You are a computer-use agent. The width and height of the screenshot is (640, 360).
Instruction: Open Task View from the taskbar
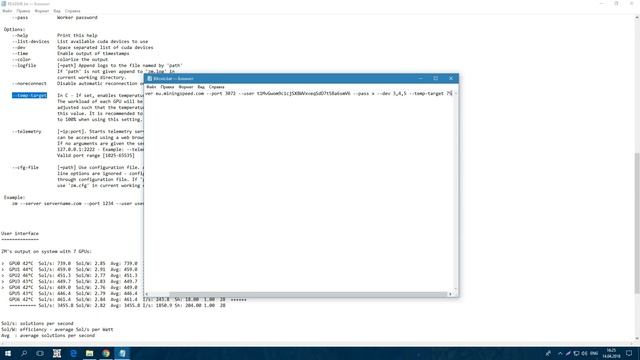[x=40, y=353]
